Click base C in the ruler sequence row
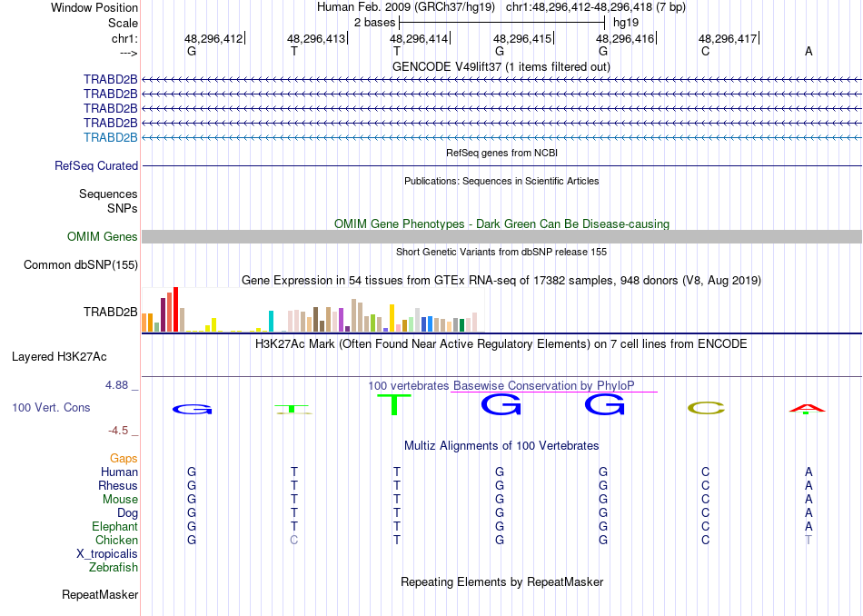863x616 pixels. click(706, 51)
